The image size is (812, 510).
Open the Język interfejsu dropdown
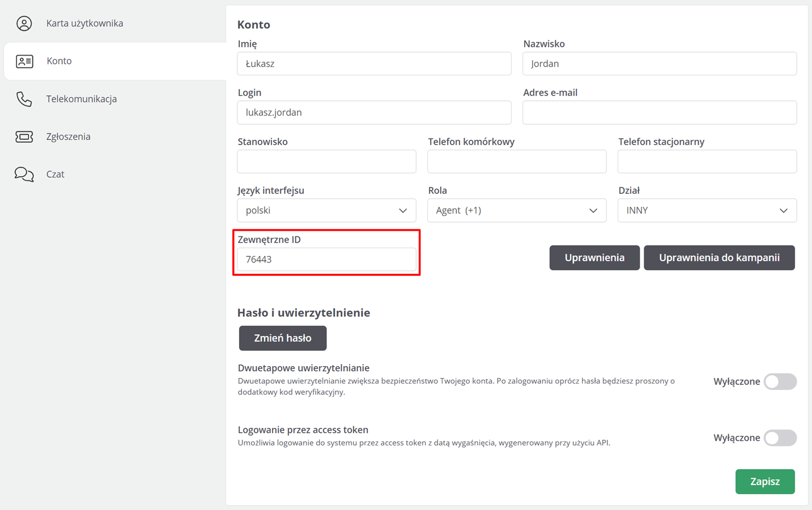326,210
